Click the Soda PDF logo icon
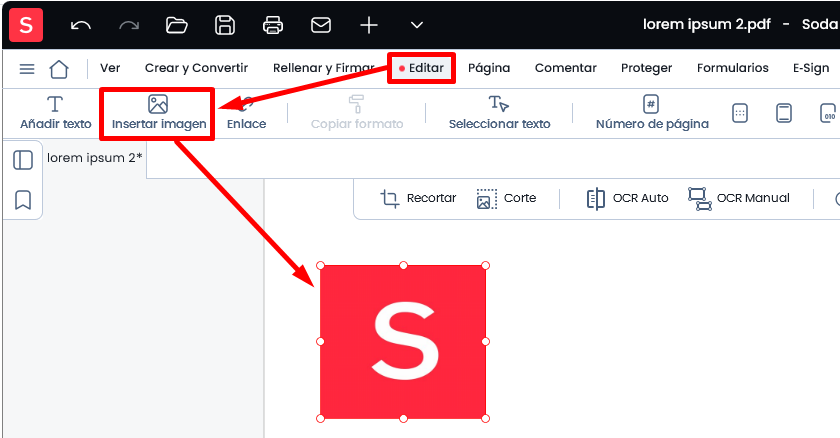The height and width of the screenshot is (438, 840). [x=26, y=25]
